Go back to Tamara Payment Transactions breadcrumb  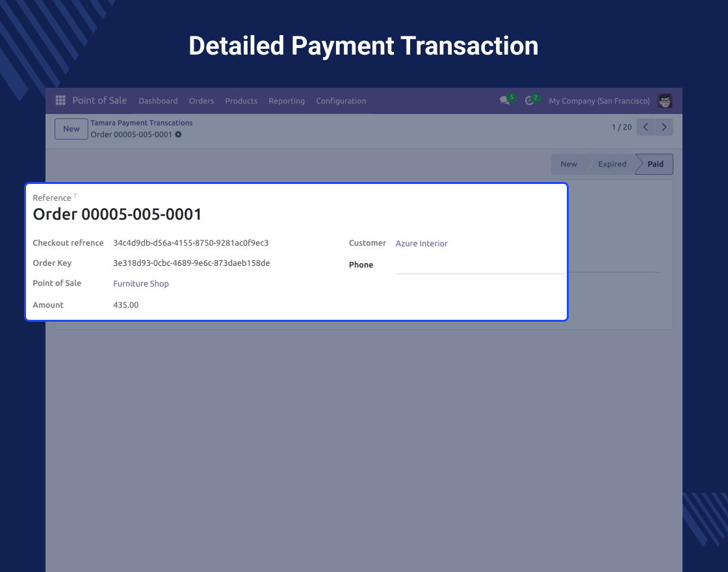[x=142, y=123]
